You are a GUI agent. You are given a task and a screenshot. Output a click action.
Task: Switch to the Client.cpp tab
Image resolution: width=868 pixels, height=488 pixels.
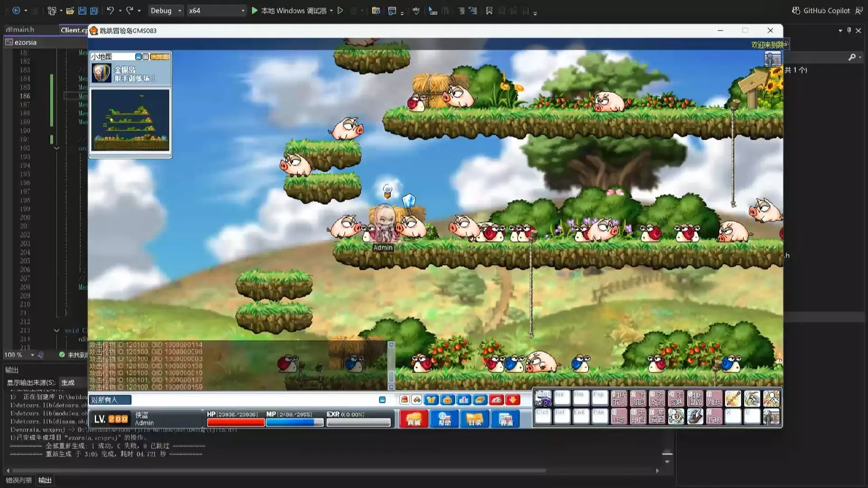click(74, 30)
